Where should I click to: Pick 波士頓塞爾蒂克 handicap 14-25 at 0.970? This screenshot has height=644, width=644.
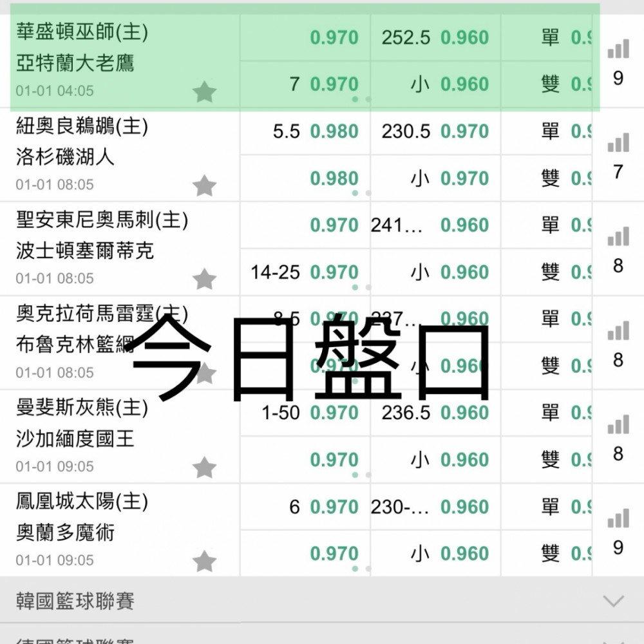pyautogui.click(x=305, y=272)
